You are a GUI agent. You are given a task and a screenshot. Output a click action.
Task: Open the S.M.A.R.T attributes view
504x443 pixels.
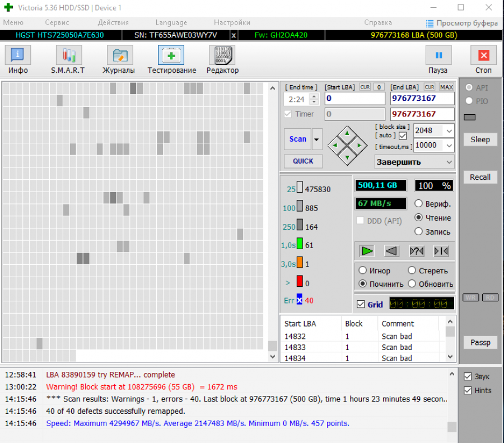coord(68,59)
